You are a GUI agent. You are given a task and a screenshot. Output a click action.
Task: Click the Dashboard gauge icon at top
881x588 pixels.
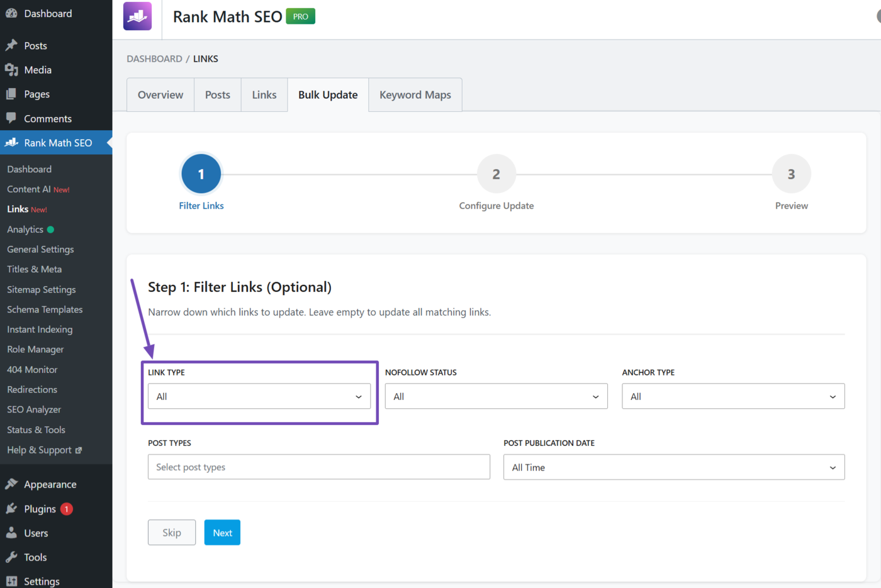pyautogui.click(x=13, y=13)
